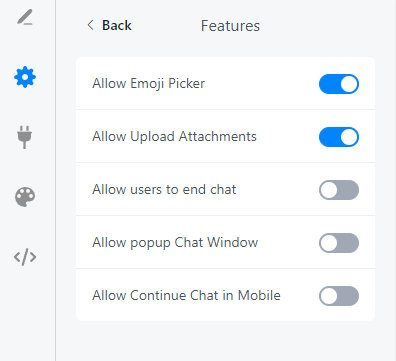
Task: Click blank space beneath the features card
Action: [225, 341]
